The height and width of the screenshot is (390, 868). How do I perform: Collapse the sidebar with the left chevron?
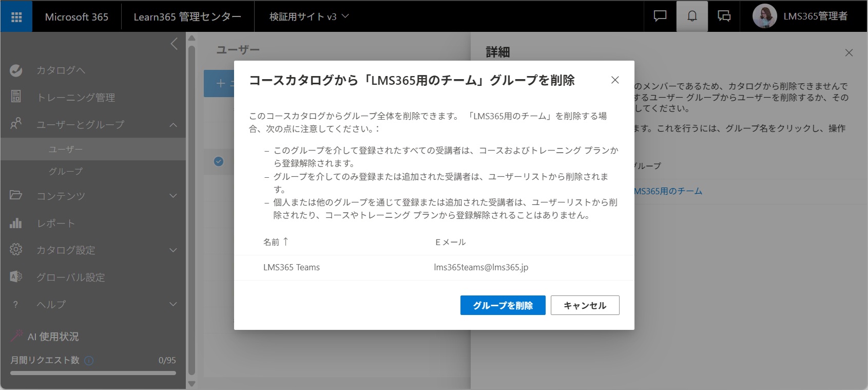tap(174, 44)
